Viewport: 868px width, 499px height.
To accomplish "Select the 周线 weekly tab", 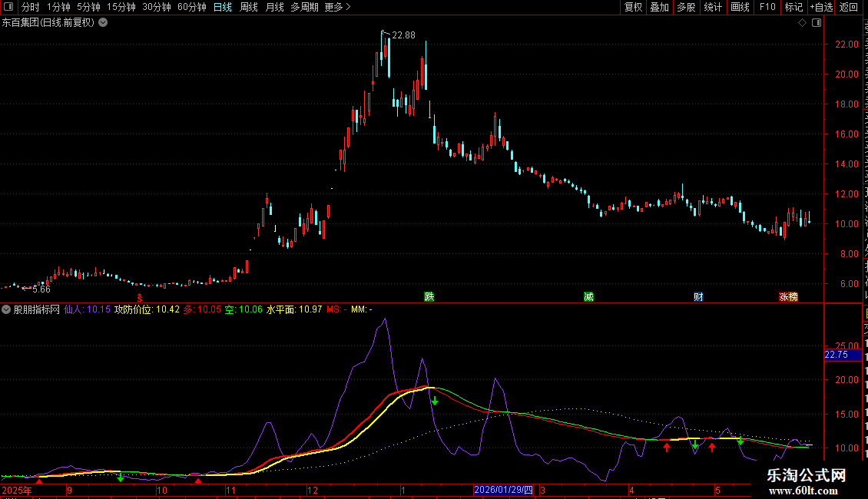I will coord(249,7).
